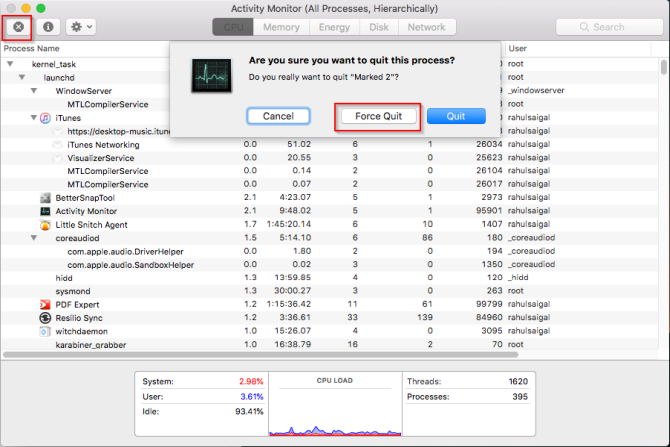Collapse the WindowServer disclosure triangle
Viewport: 670px width, 447px height.
34,91
